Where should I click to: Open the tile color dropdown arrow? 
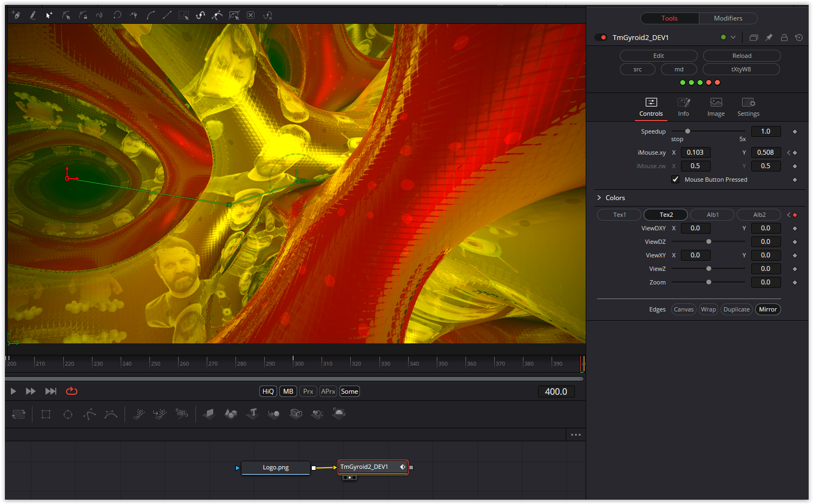pos(733,37)
